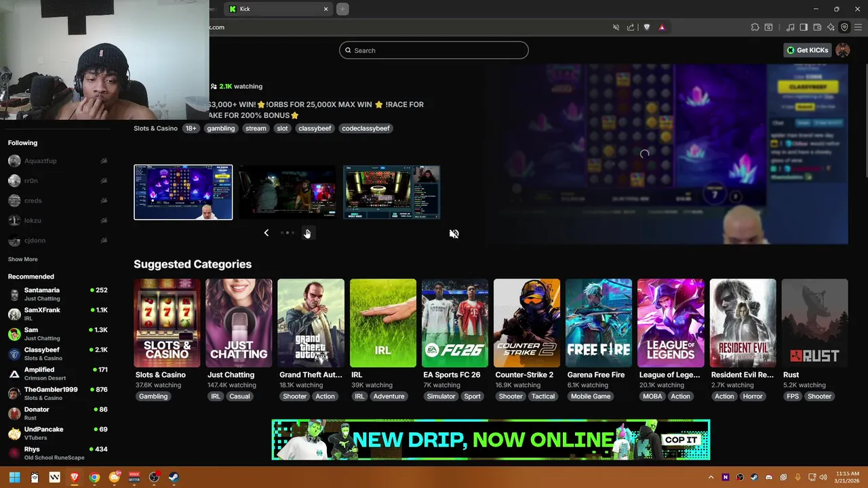The image size is (868, 488).
Task: Toggle notifications for lokzu
Action: (104, 220)
